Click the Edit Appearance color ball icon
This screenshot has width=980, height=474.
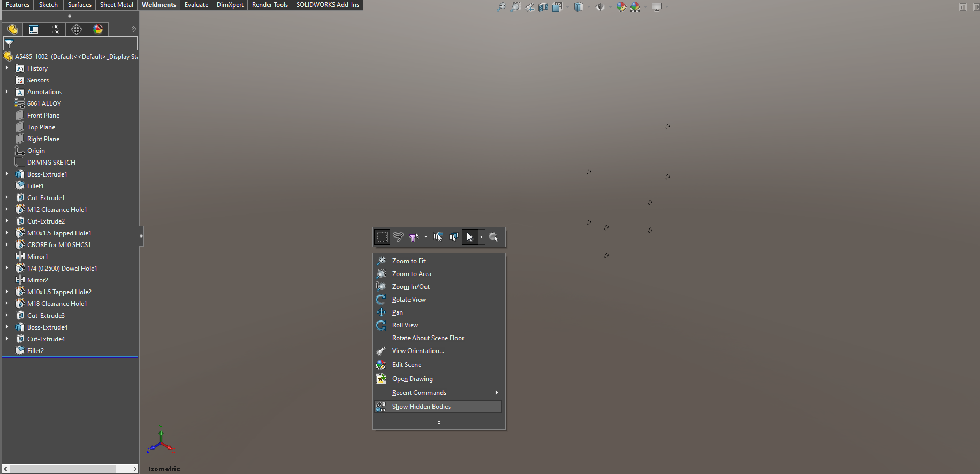click(x=621, y=7)
